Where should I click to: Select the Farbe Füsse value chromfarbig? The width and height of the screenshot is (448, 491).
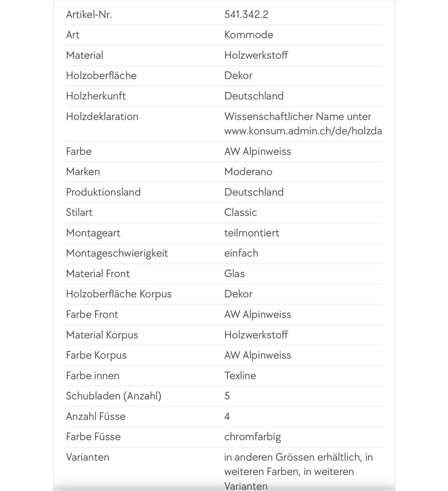pyautogui.click(x=253, y=437)
